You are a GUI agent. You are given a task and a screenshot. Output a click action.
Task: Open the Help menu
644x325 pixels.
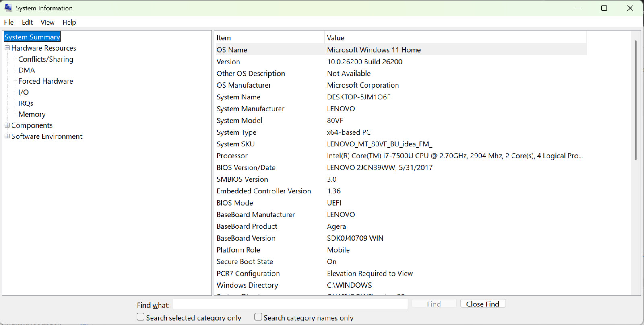pyautogui.click(x=69, y=22)
